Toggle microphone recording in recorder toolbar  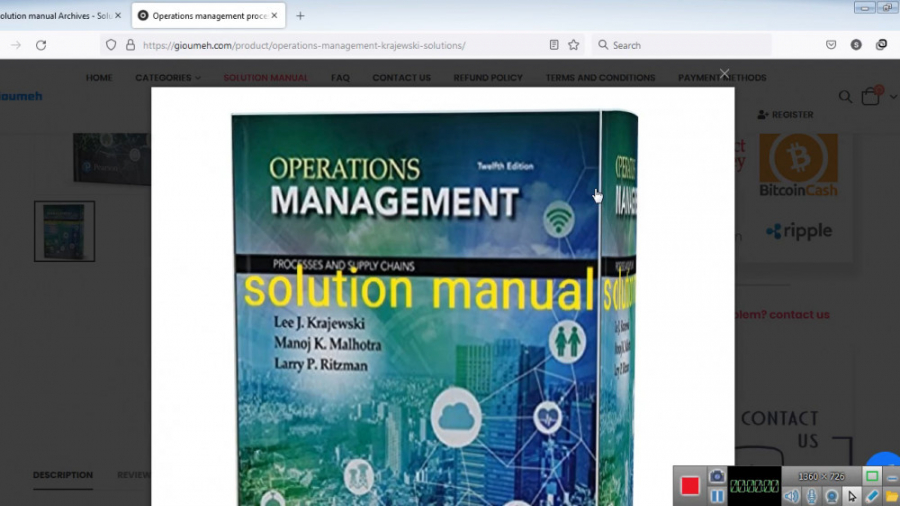[x=811, y=496]
